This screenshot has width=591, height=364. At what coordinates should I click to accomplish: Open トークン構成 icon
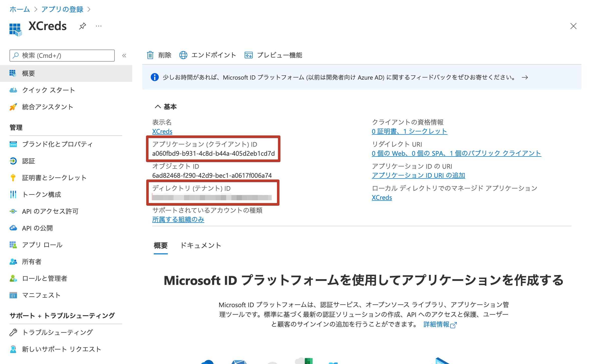coord(13,195)
